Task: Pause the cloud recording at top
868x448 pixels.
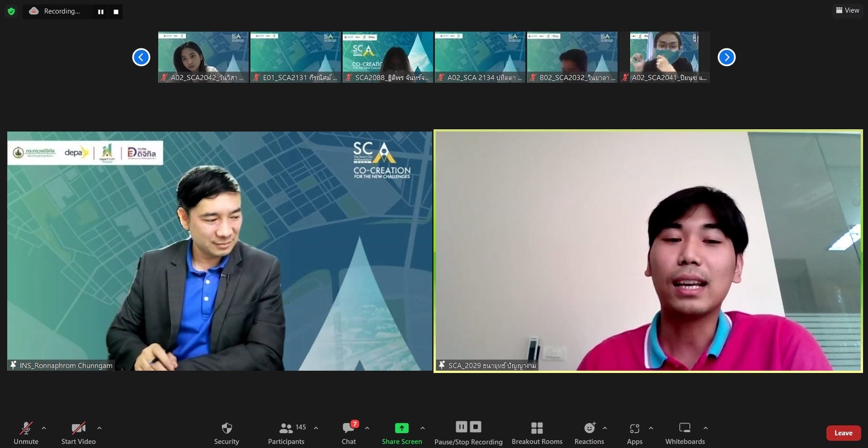Action: [x=101, y=12]
